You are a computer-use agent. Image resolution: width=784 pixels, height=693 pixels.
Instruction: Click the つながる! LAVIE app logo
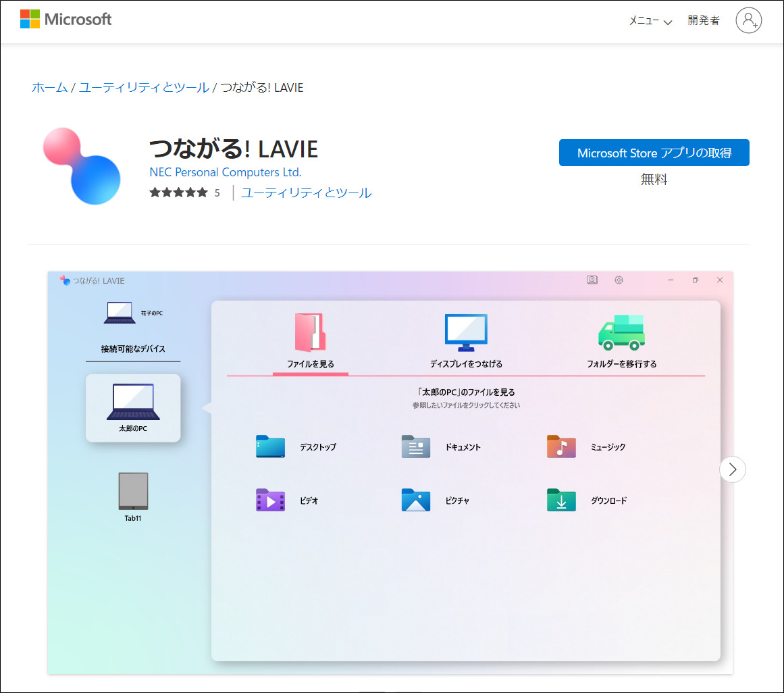(x=82, y=166)
